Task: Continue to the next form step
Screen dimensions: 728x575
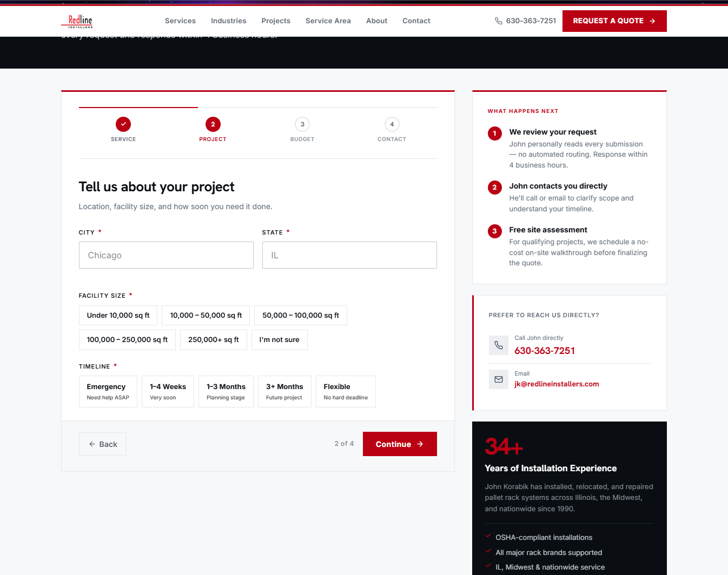Action: coord(400,444)
